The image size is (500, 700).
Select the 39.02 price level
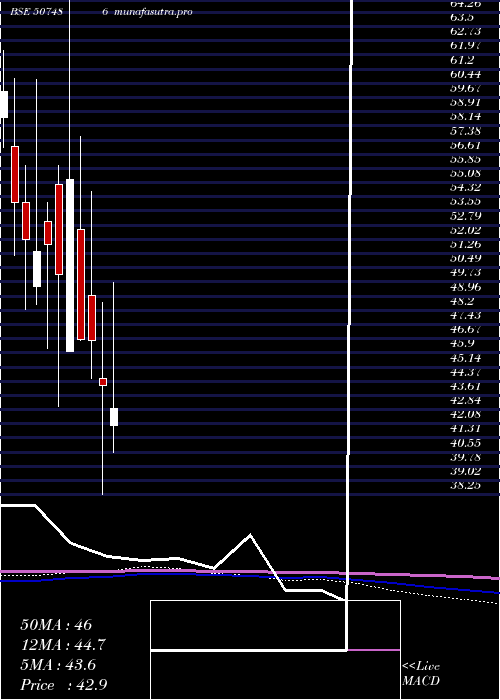pyautogui.click(x=465, y=472)
